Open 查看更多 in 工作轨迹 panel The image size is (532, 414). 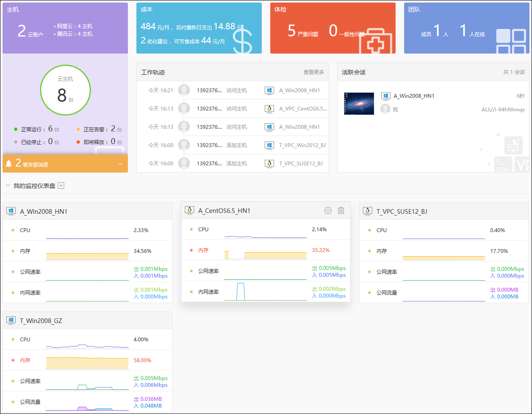click(x=314, y=72)
